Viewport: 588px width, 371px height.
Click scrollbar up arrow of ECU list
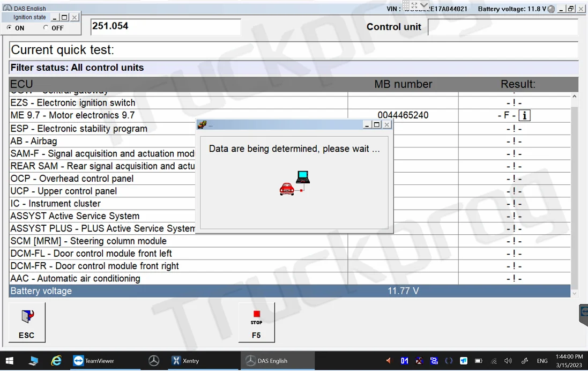tap(574, 97)
